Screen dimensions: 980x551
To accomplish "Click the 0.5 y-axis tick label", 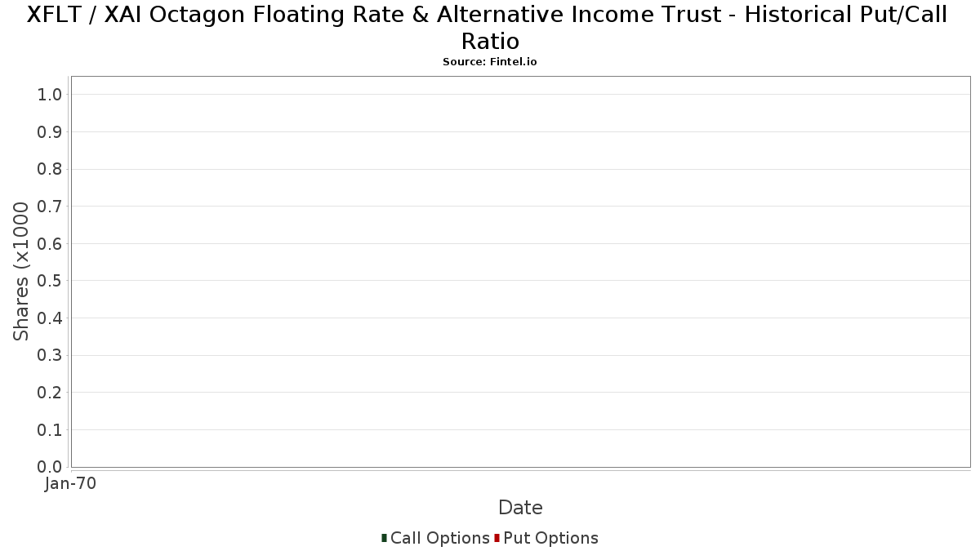I will 50,281.
